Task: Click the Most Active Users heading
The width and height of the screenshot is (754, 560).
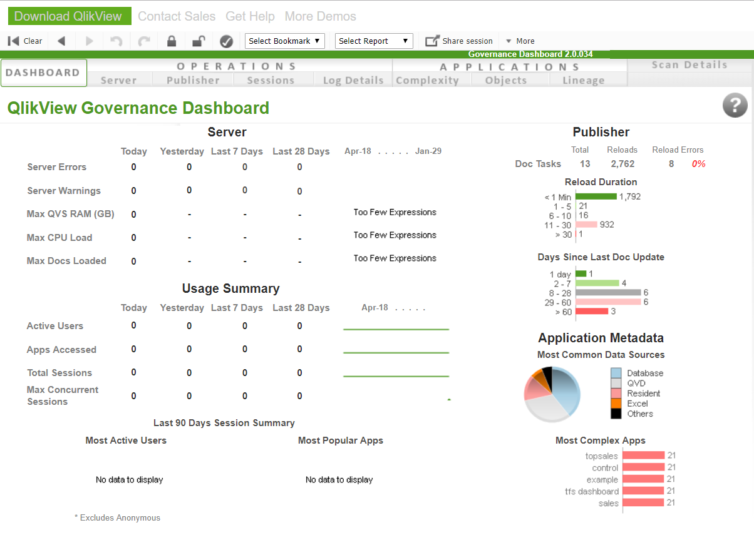Action: point(126,440)
